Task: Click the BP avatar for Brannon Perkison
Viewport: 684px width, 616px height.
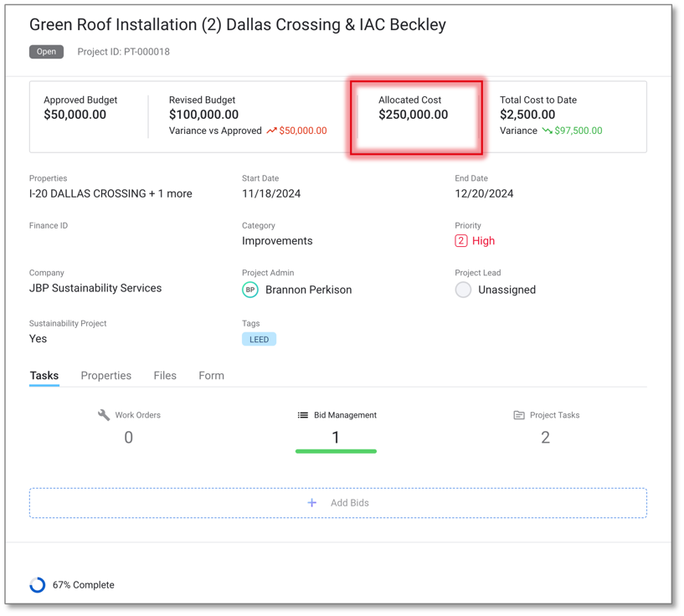Action: point(250,290)
